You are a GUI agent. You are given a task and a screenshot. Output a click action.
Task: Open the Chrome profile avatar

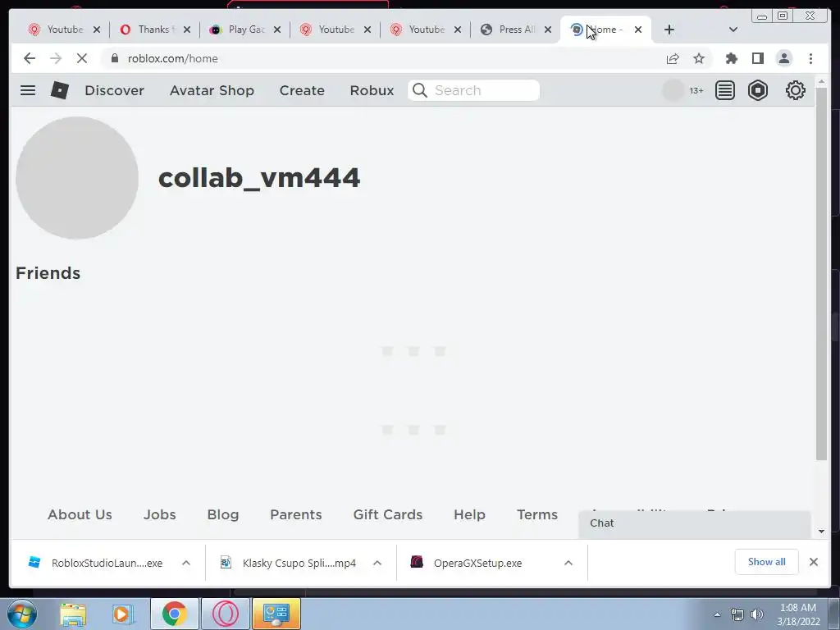(783, 58)
